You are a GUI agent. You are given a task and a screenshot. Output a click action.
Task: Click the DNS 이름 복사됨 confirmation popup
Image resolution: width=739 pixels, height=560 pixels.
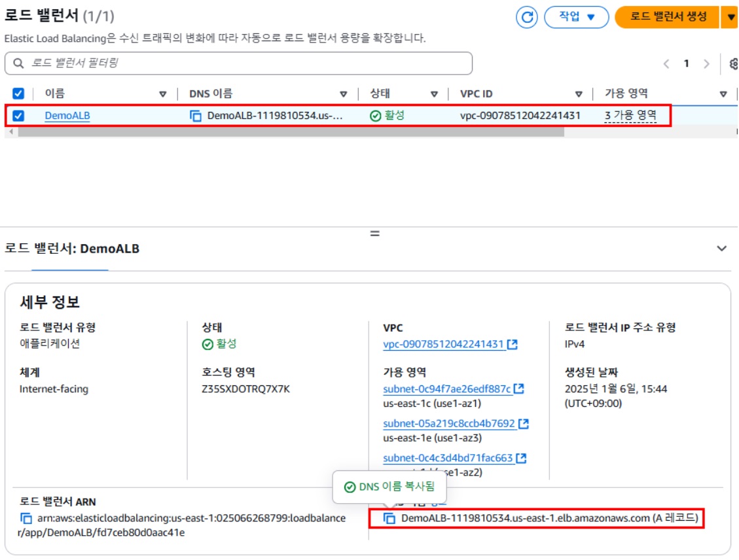[389, 487]
